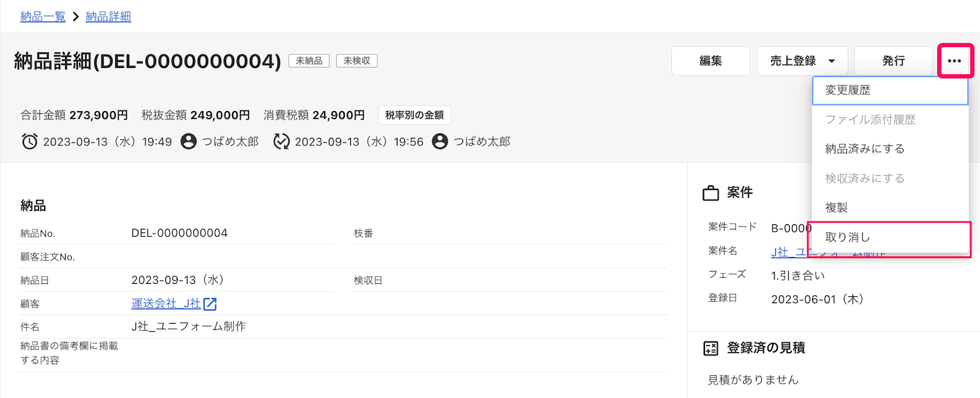Select 複製 in the dropdown menu
The width and height of the screenshot is (980, 398).
[890, 208]
